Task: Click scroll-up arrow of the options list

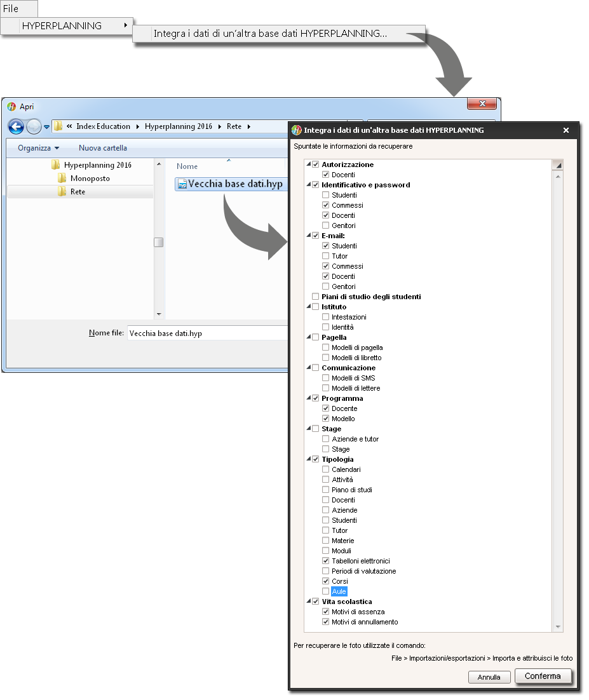Action: pos(558,177)
